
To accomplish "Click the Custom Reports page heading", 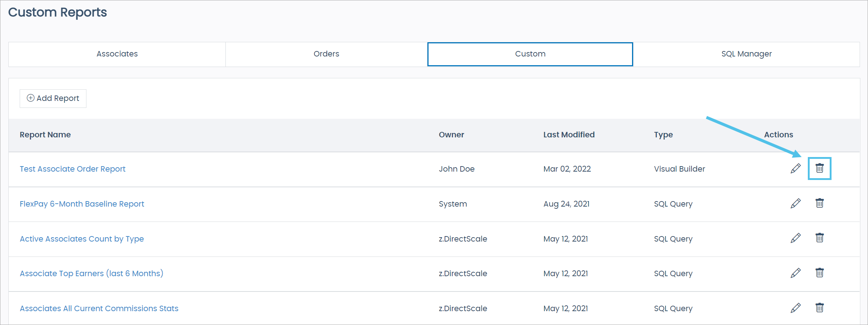I will pos(58,12).
